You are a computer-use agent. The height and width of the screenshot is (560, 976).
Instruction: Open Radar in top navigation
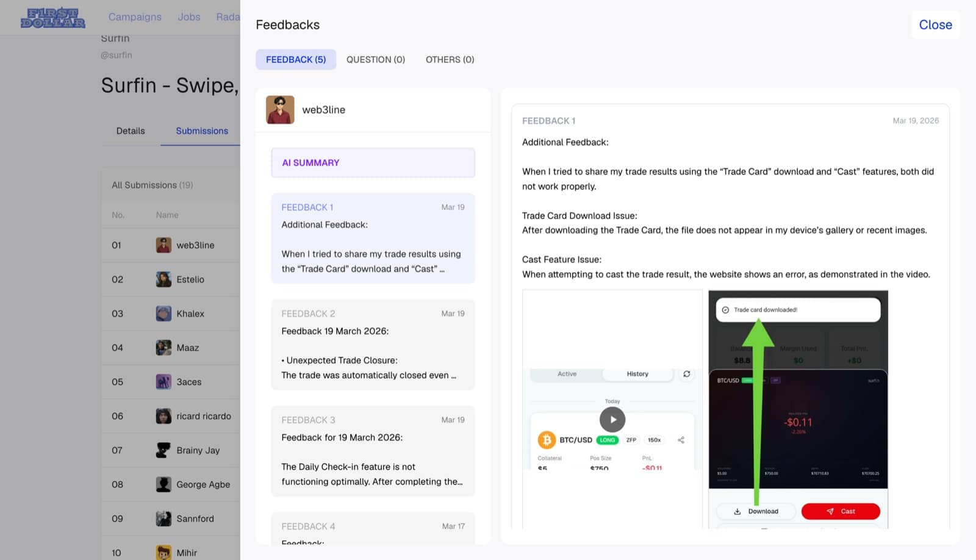pyautogui.click(x=228, y=17)
